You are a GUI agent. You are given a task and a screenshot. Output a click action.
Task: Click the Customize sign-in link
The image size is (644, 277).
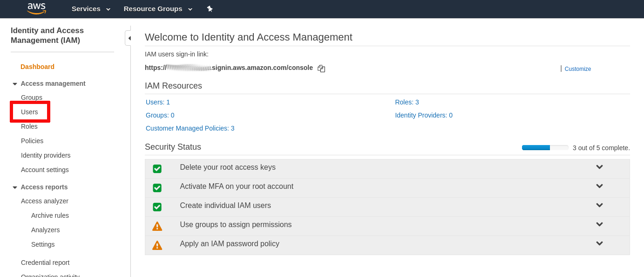point(577,69)
